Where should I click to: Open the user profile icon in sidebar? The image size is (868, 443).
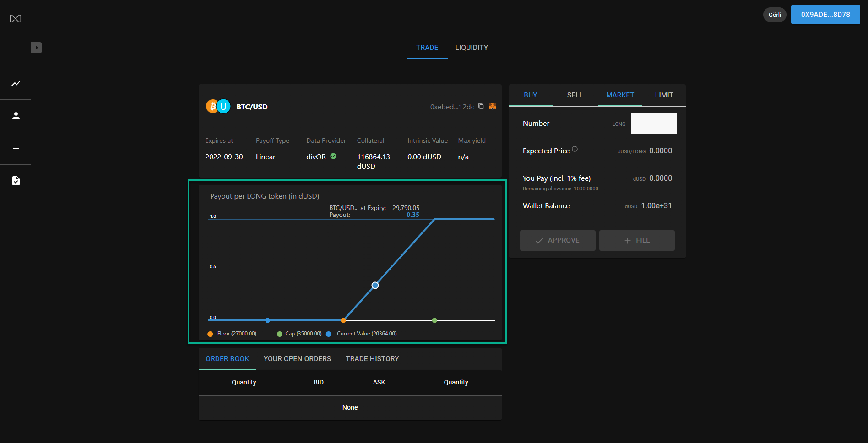coord(16,116)
